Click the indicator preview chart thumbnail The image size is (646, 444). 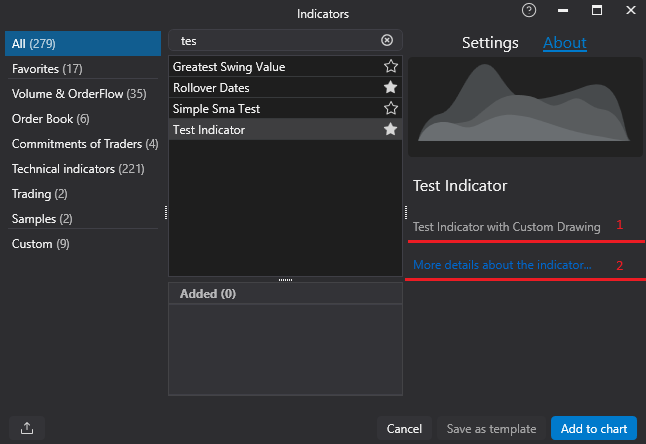pos(524,106)
